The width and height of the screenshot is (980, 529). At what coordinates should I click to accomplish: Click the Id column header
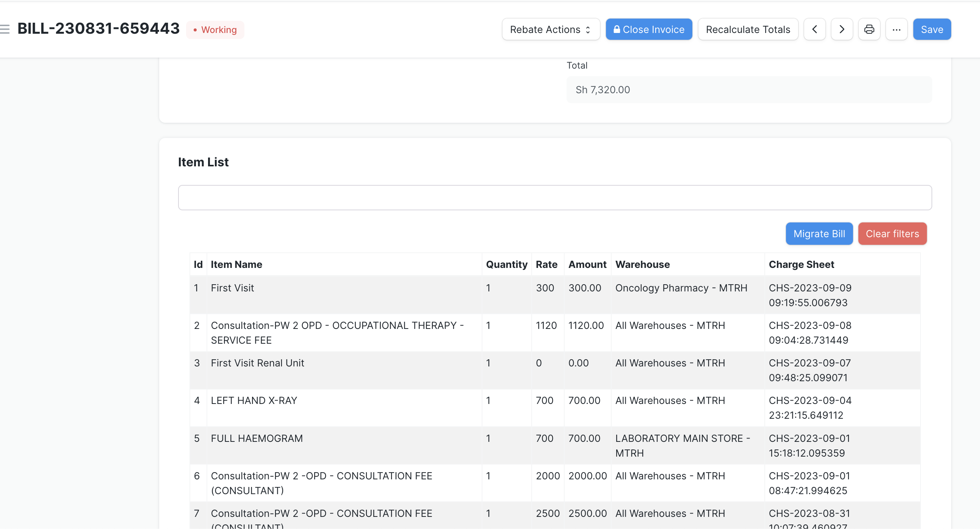coord(198,264)
